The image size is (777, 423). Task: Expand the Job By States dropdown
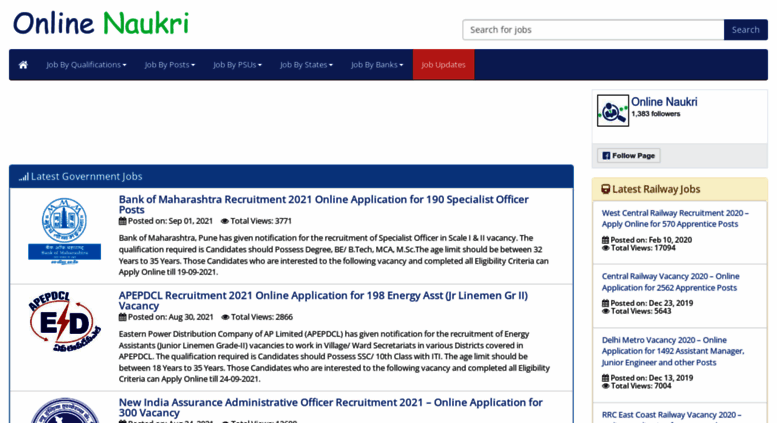[306, 65]
